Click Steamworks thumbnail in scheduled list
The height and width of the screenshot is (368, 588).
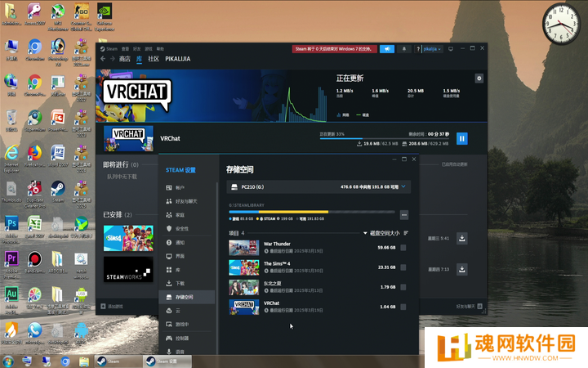coord(128,269)
